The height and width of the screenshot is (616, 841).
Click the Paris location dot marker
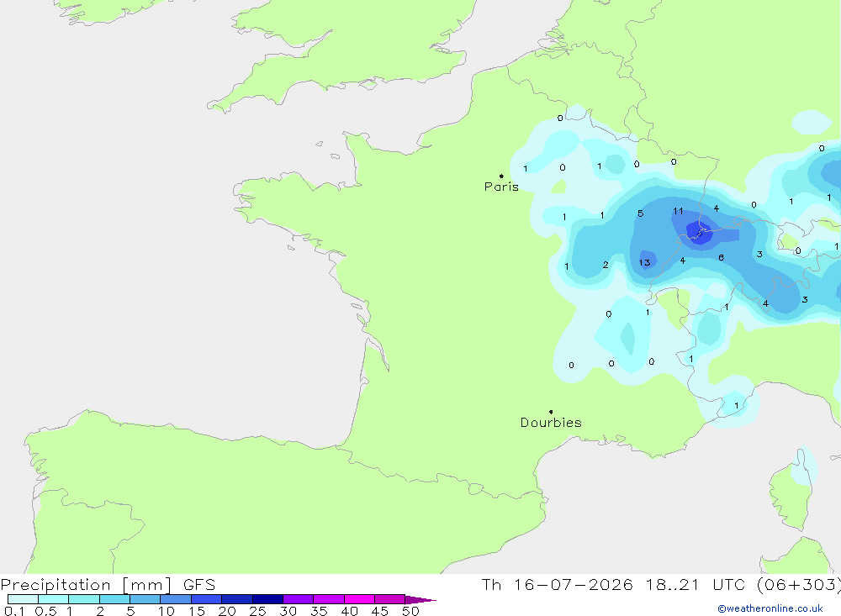[501, 176]
